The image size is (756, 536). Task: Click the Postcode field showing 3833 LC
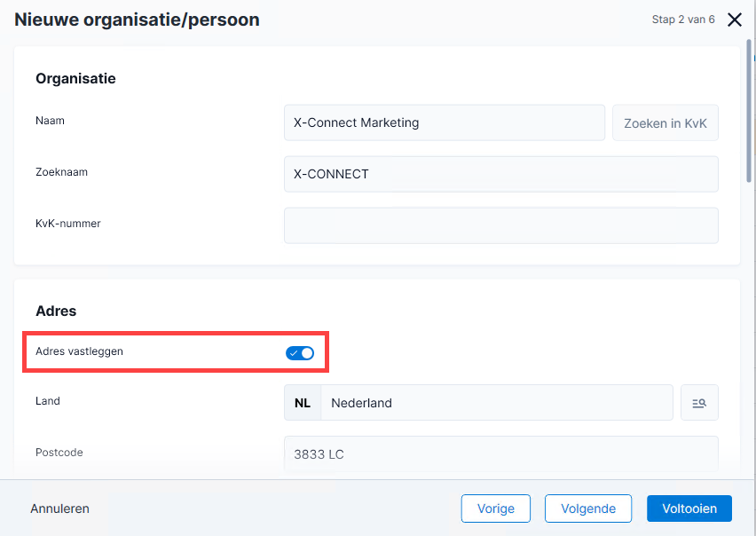501,454
